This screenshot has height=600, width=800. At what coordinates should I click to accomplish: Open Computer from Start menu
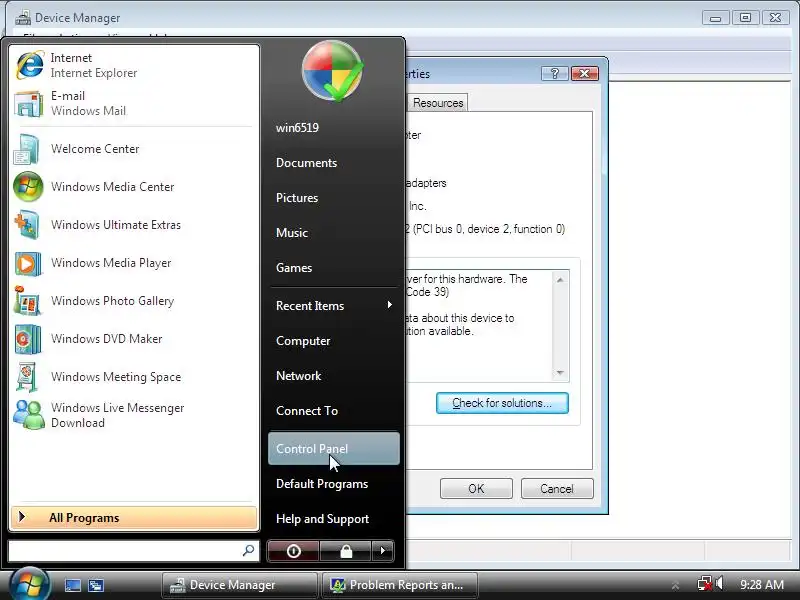click(x=334, y=341)
